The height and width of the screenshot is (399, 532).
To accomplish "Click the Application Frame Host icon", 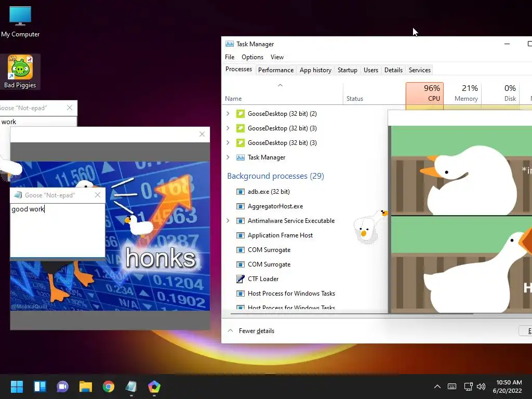I will [x=240, y=235].
